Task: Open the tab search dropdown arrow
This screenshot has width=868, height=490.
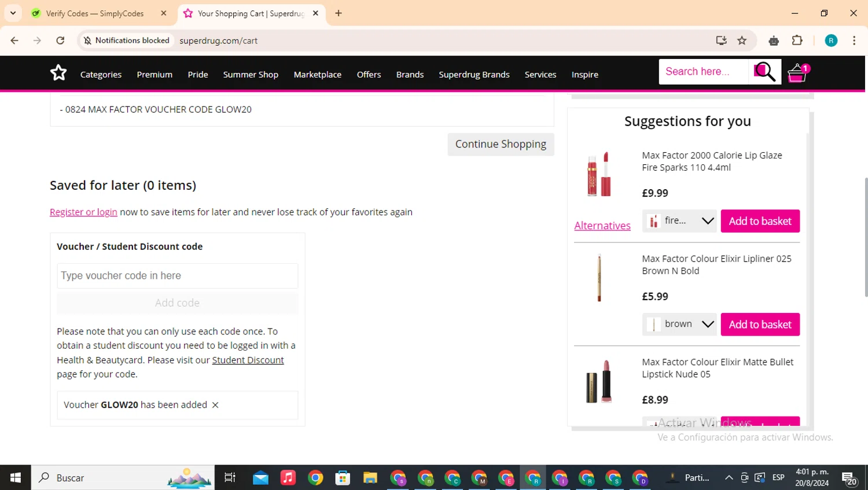Action: tap(13, 13)
